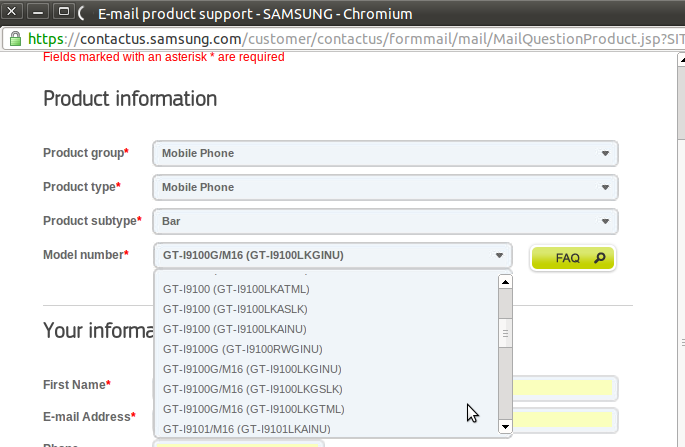Pick GT-I9101/M16 (GT-I9101LKAINU) from list

click(246, 429)
